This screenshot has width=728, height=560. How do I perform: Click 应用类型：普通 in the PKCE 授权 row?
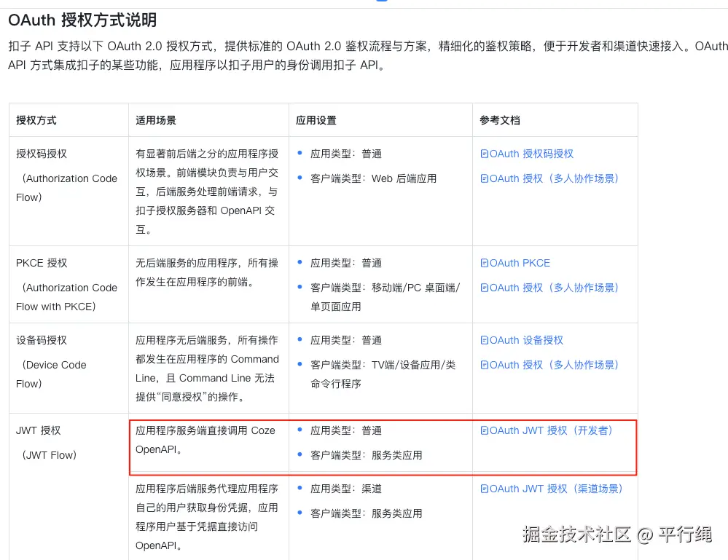pyautogui.click(x=346, y=263)
